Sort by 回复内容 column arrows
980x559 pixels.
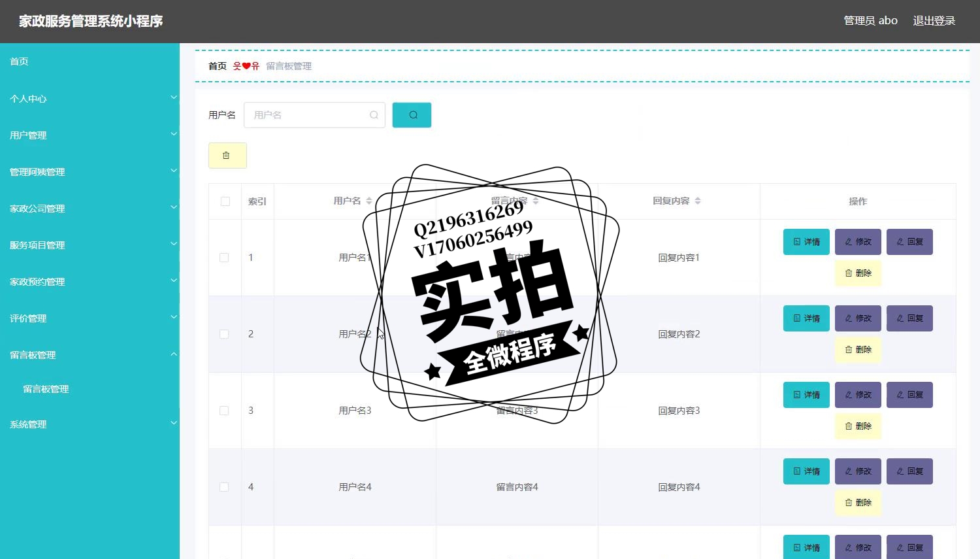point(698,201)
